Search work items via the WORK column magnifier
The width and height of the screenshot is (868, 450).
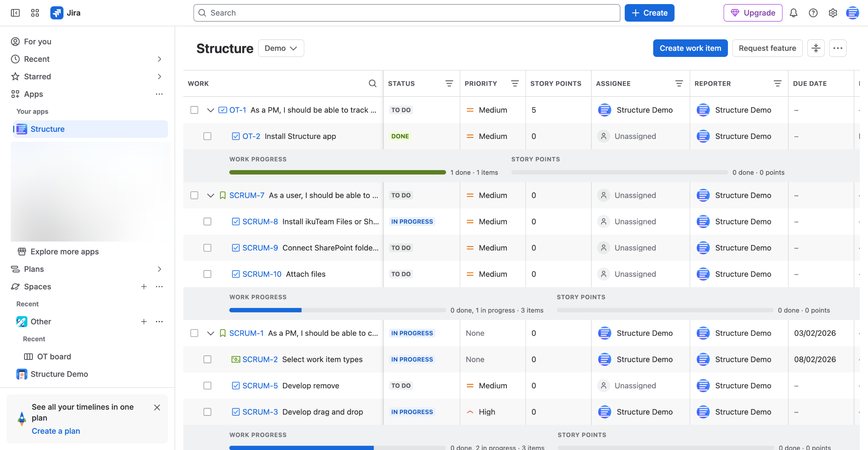(x=373, y=83)
